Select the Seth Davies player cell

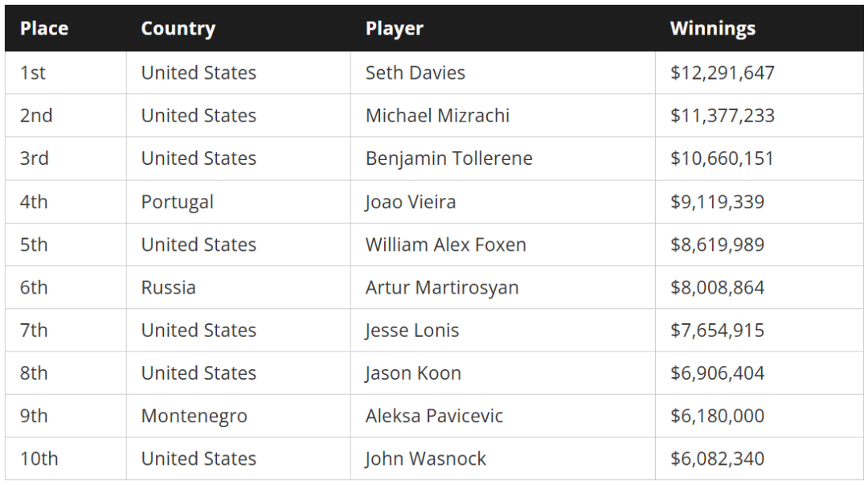coord(502,72)
